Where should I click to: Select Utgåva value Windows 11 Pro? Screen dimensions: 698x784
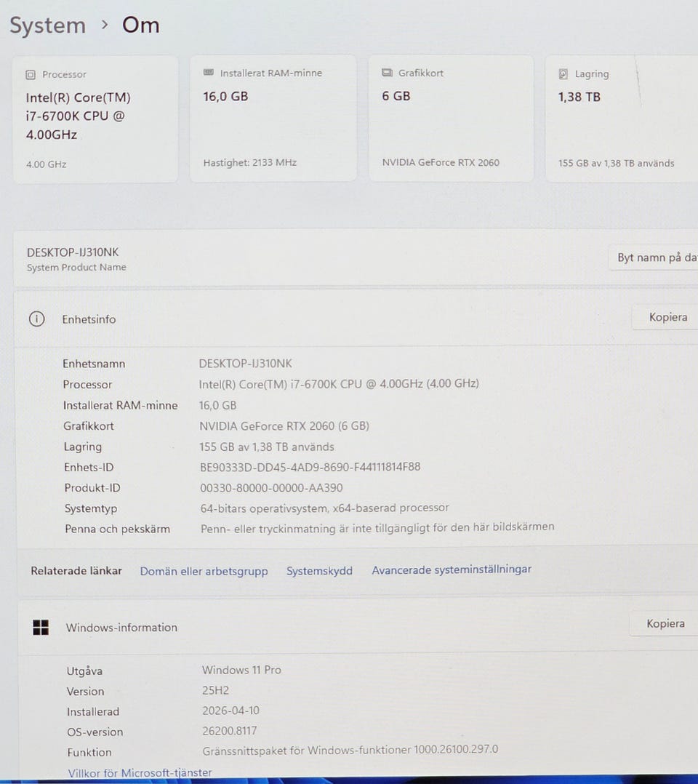tap(241, 670)
